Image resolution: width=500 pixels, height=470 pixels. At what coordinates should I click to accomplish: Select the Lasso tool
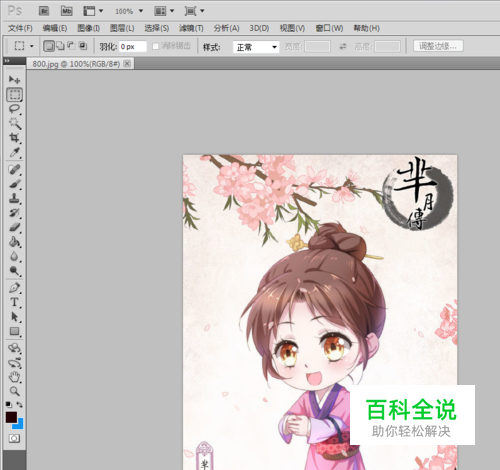tap(14, 109)
